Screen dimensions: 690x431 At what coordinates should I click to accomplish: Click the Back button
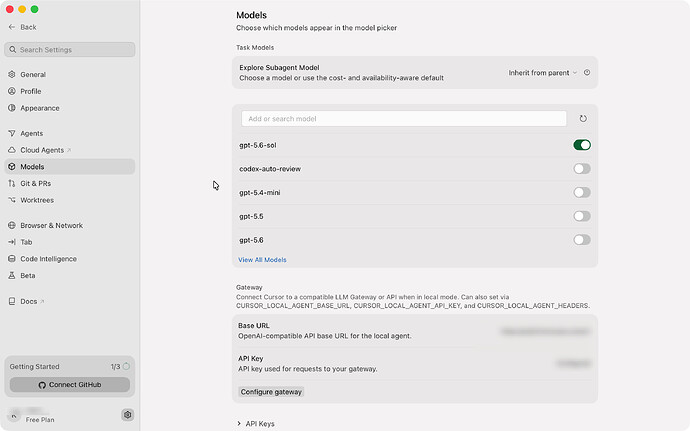[22, 27]
